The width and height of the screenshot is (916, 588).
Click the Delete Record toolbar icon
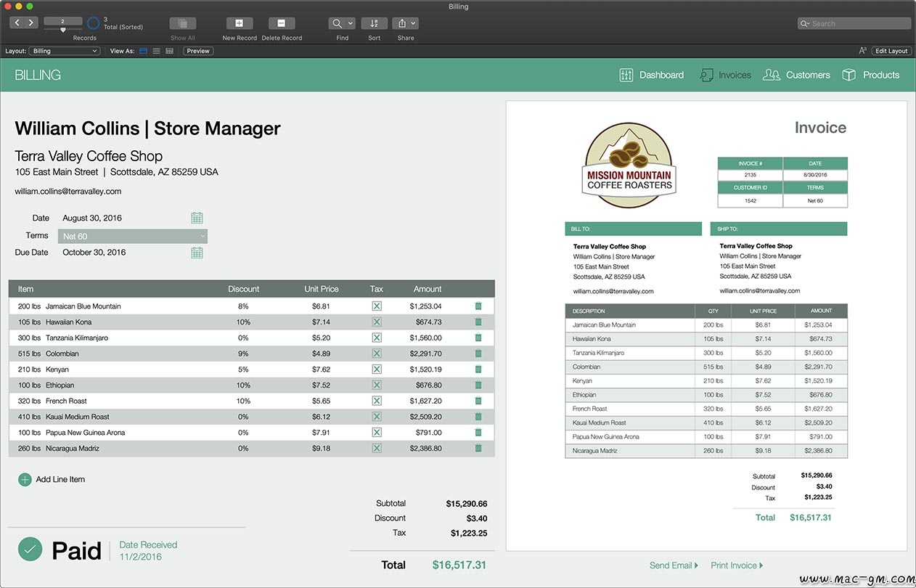pyautogui.click(x=282, y=23)
